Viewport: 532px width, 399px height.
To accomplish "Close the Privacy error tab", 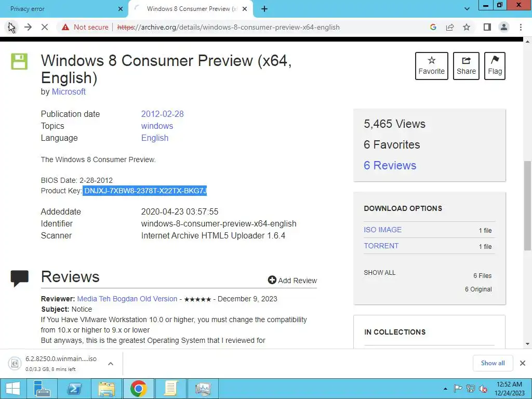I will click(x=121, y=9).
